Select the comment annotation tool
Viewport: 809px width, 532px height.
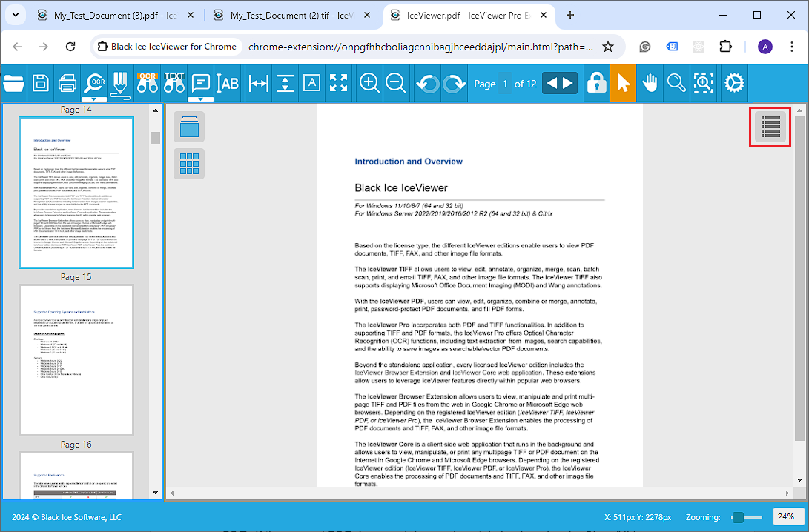click(201, 82)
